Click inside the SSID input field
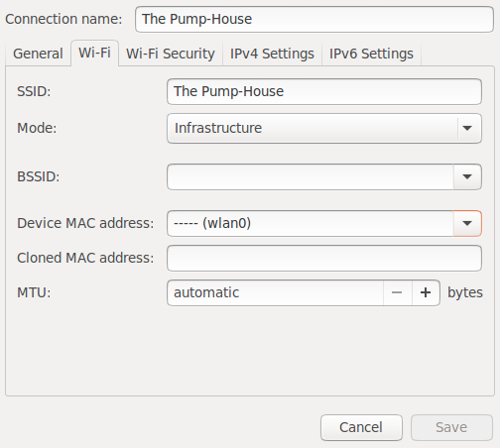Screen dimensions: 500x448 coord(324,91)
